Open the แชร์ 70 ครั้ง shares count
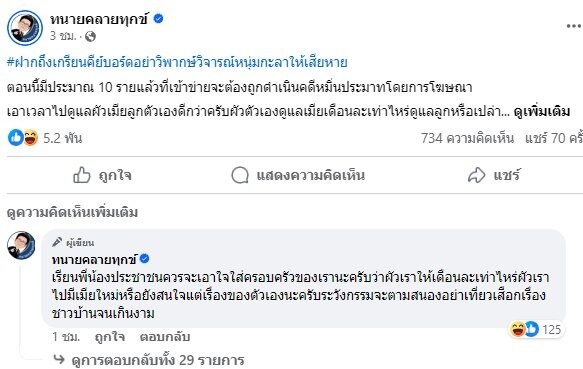Viewport: 583px width, 369px height. coord(554,138)
